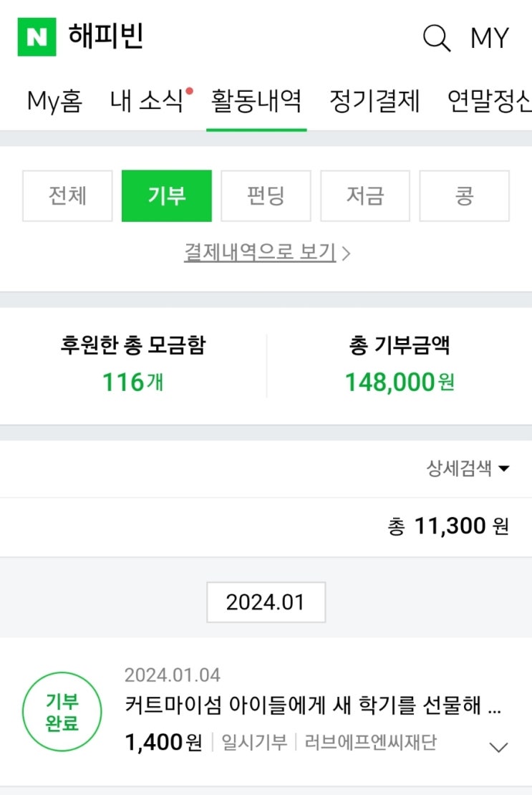
Task: Click the 해피빈 title logo
Action: pyautogui.click(x=106, y=37)
